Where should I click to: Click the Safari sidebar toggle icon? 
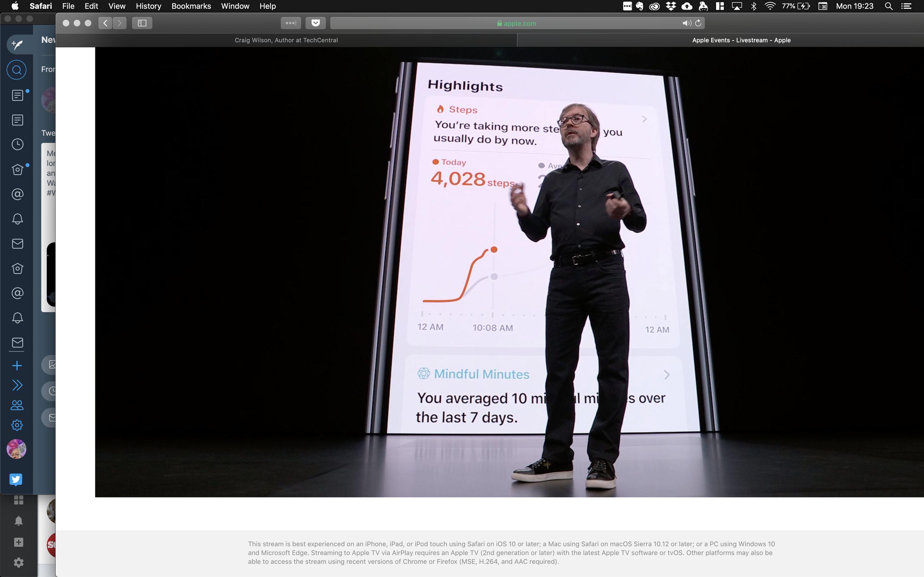pos(142,23)
